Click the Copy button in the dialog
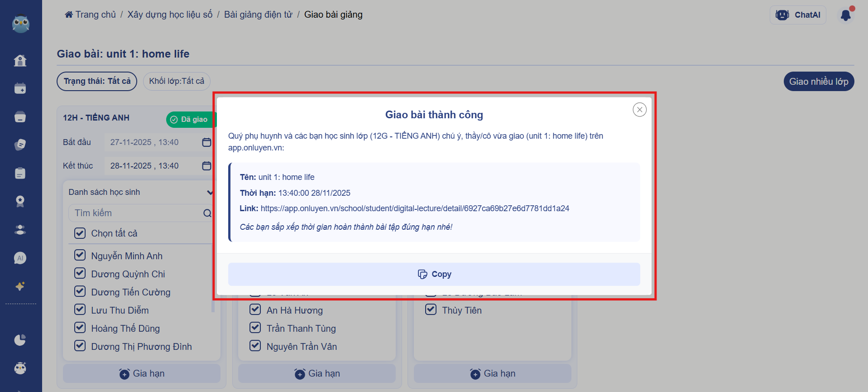The image size is (868, 392). (x=434, y=274)
